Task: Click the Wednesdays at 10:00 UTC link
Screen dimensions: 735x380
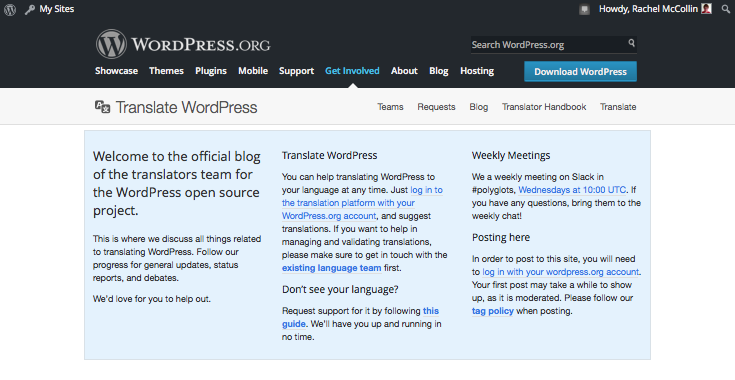Action: coord(572,190)
